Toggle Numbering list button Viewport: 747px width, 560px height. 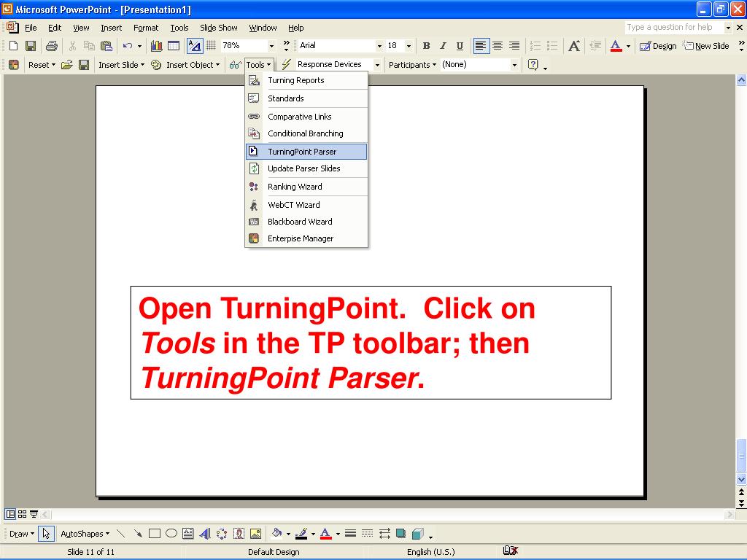pyautogui.click(x=535, y=46)
